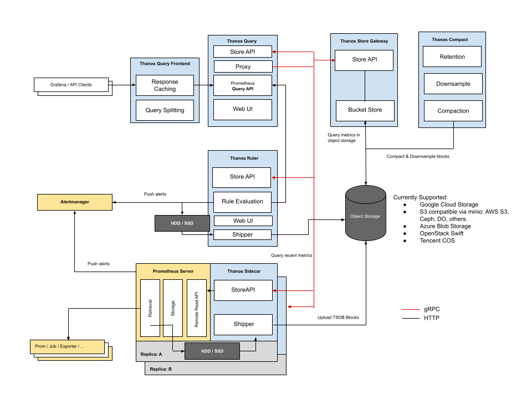Viewport: 532px width, 399px height.
Task: Select the HDD / SSD storage icon under Prometheus
Action: [x=212, y=351]
